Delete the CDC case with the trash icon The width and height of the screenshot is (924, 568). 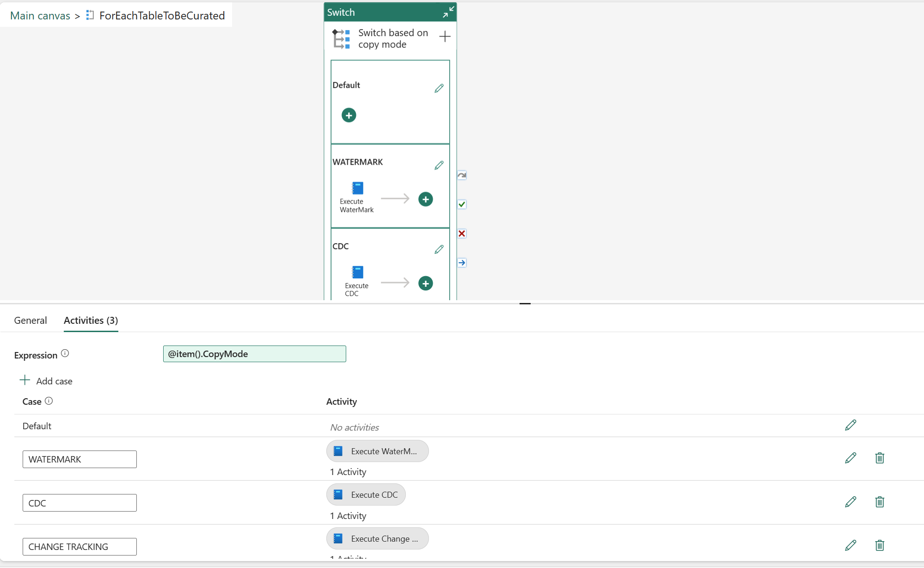(880, 502)
